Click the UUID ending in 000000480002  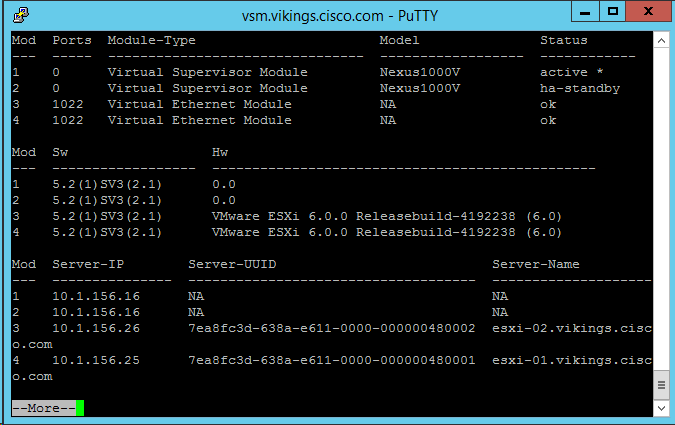[331, 328]
